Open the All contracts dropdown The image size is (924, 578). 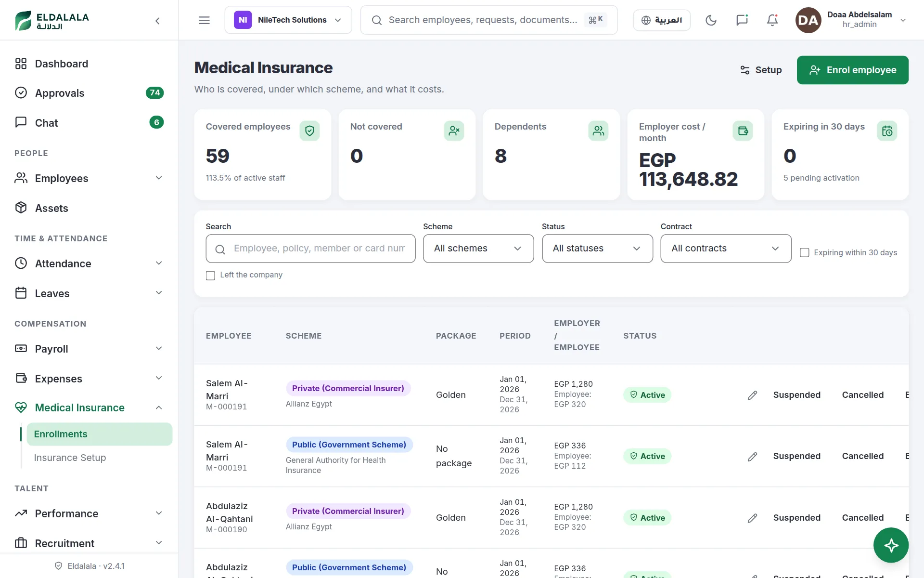[x=726, y=249]
